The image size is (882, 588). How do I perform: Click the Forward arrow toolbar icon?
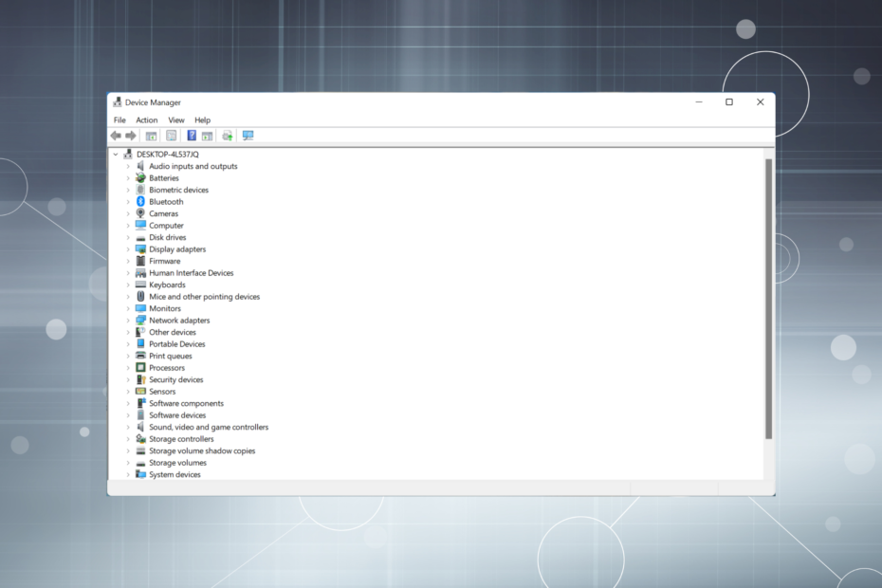pos(131,136)
